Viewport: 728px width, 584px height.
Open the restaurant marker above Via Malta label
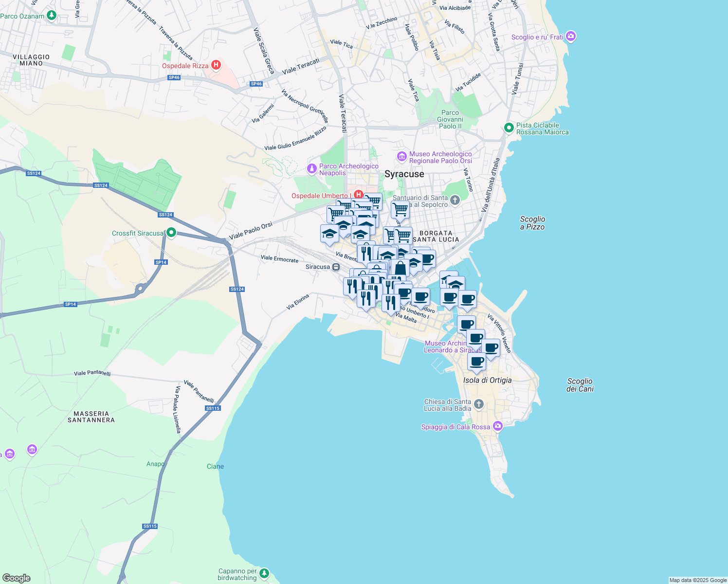click(x=391, y=303)
